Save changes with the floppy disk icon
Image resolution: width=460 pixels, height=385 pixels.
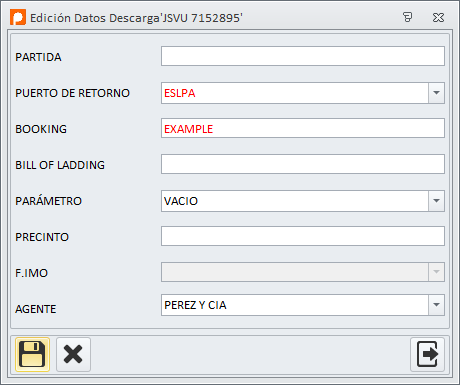[x=32, y=354]
